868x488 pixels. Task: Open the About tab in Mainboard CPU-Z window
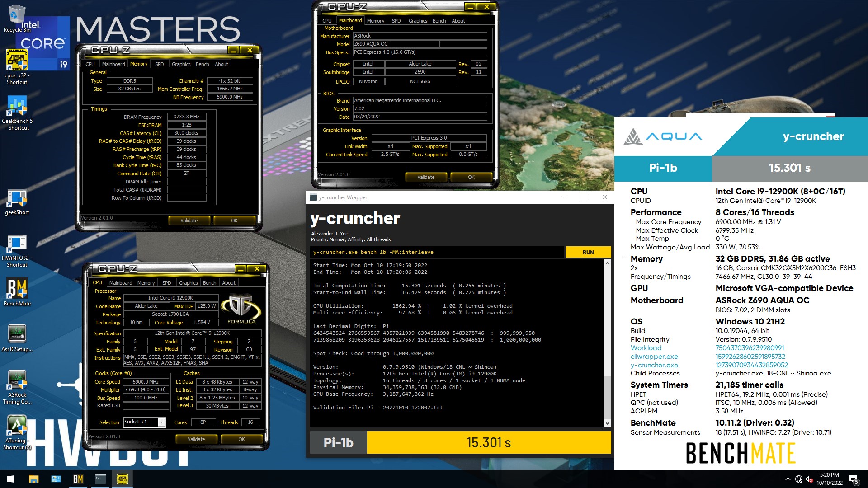tap(458, 21)
